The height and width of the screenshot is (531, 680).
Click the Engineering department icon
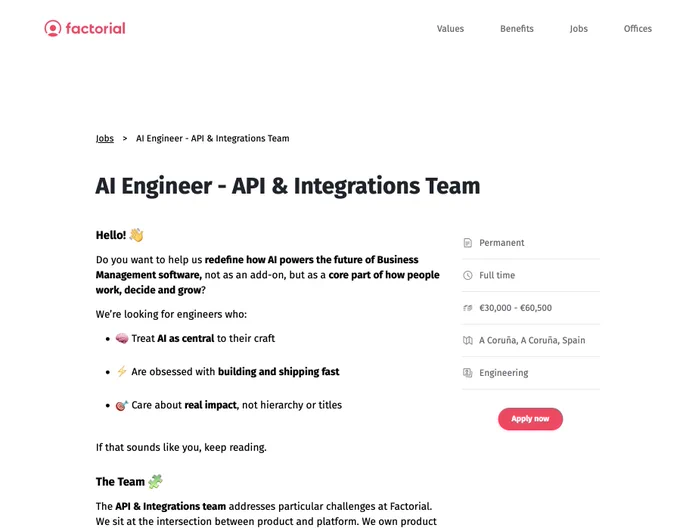click(x=468, y=373)
